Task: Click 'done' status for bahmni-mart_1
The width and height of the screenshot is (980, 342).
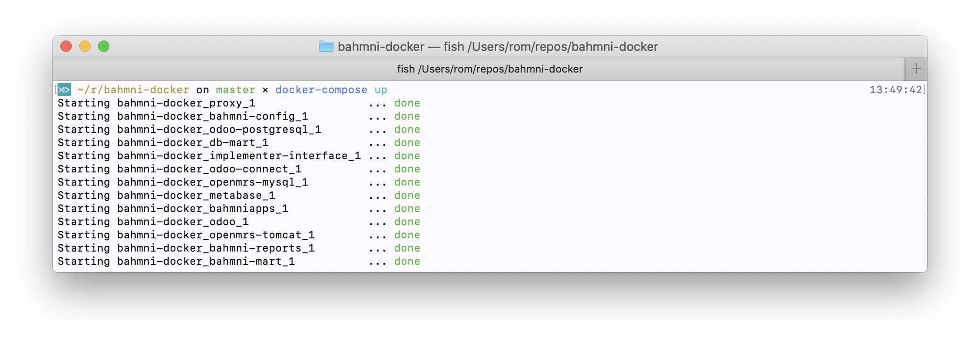Action: coord(407,261)
